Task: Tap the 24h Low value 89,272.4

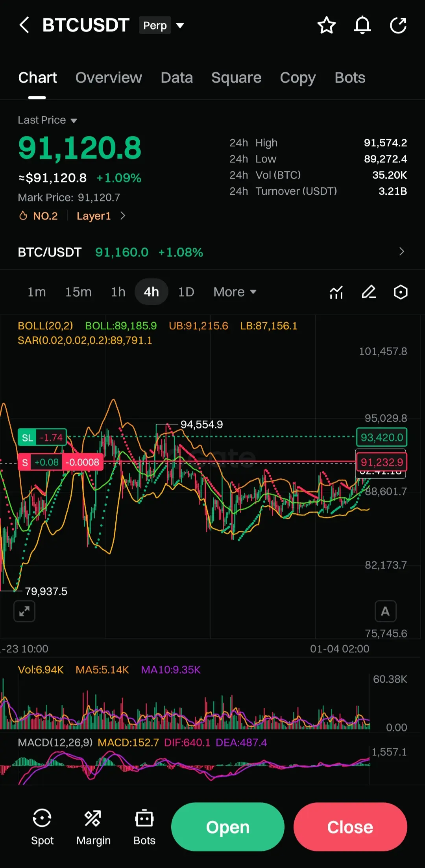Action: pyautogui.click(x=385, y=159)
